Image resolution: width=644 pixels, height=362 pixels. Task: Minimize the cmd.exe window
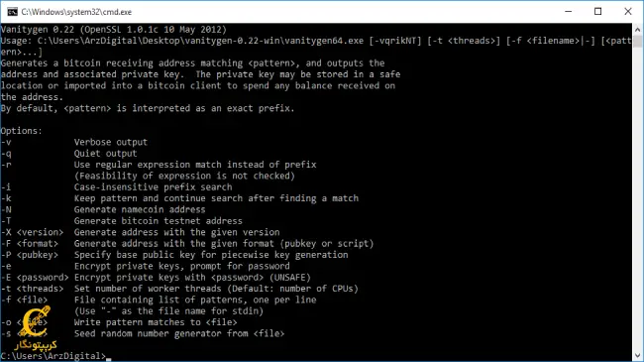tap(569, 12)
